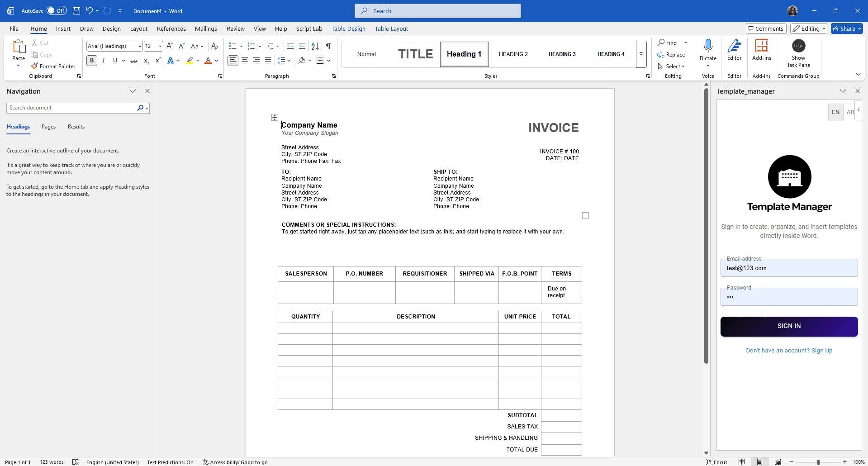Image resolution: width=868 pixels, height=466 pixels.
Task: Click the zoom slider handle
Action: (x=818, y=462)
